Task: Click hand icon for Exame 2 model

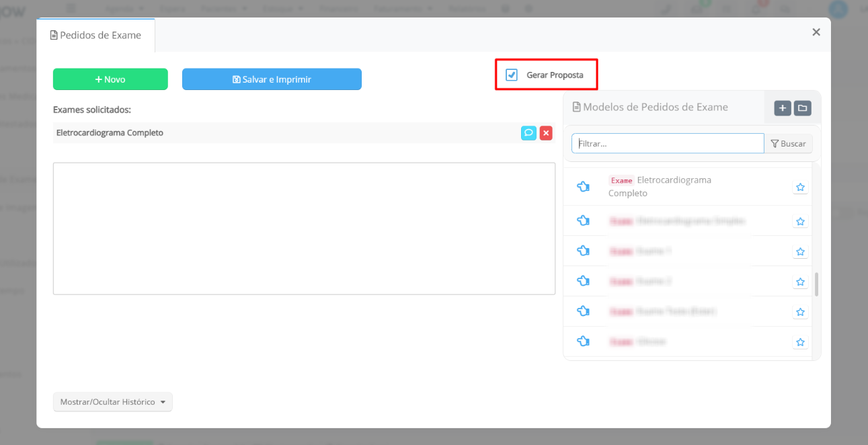Action: coord(583,281)
